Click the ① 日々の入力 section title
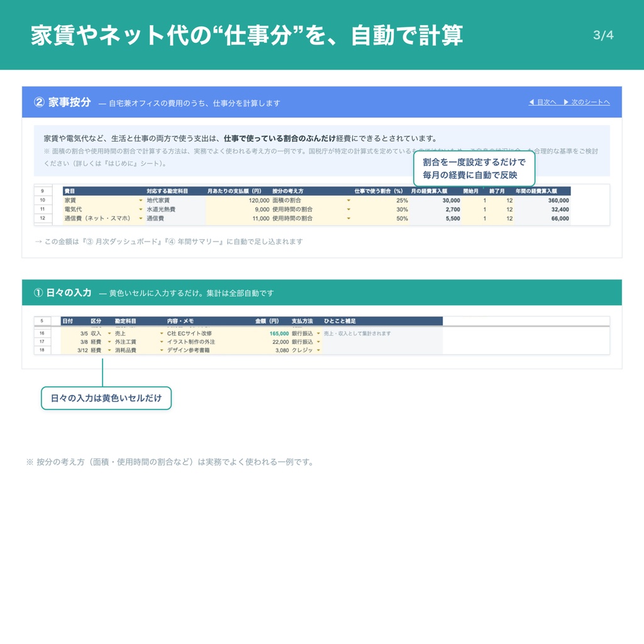Viewport: 644px width, 644px height. [x=62, y=293]
